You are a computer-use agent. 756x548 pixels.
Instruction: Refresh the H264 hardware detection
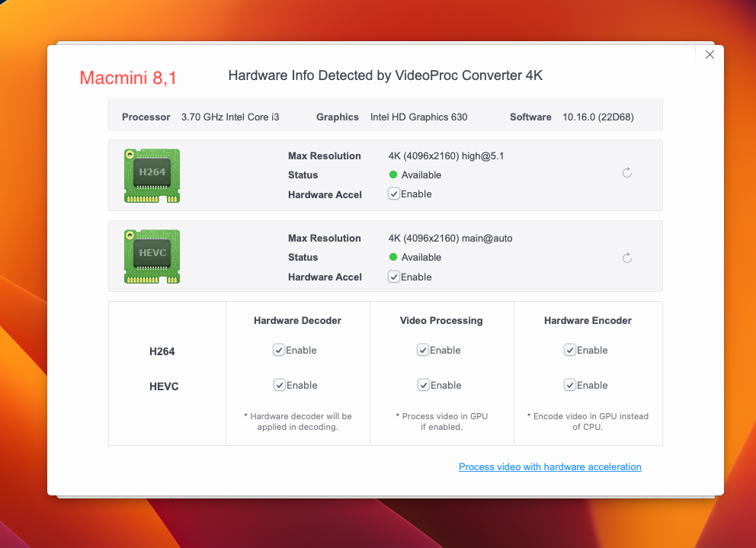626,173
